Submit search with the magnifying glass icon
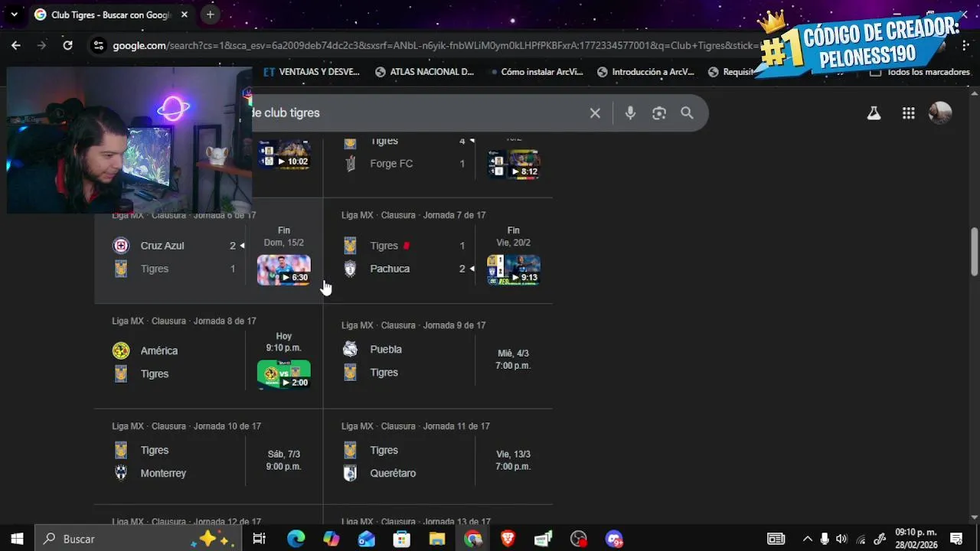Screen dimensions: 980x551 (687, 113)
